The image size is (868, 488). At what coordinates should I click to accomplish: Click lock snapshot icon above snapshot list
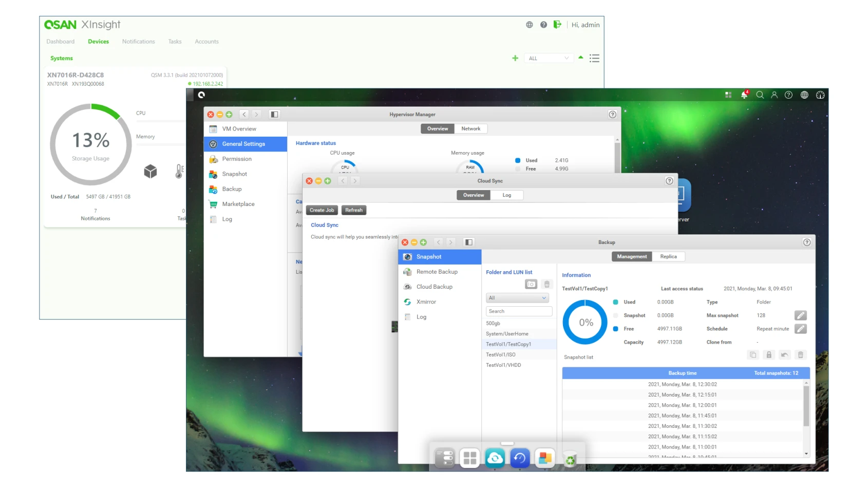coord(769,355)
